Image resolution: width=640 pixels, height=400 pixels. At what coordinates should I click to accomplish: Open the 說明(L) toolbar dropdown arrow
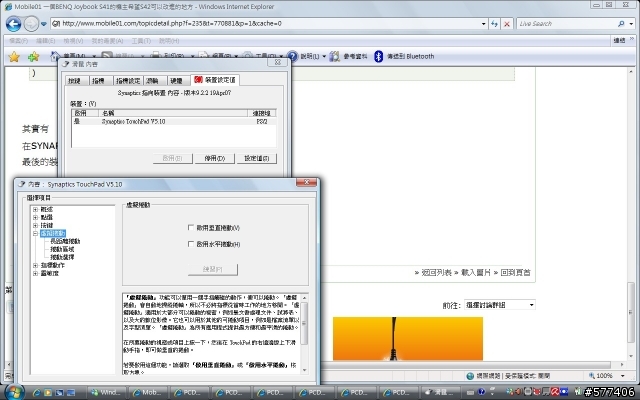(x=324, y=56)
